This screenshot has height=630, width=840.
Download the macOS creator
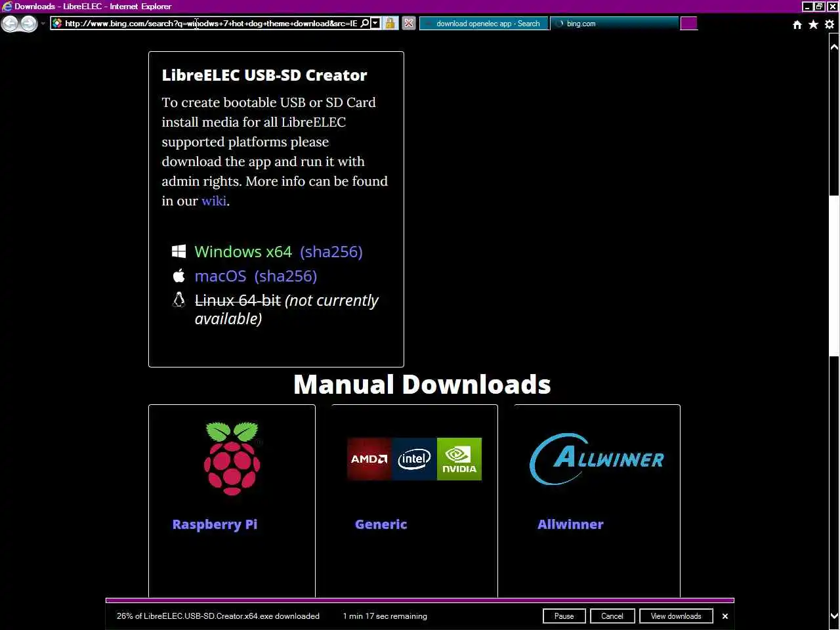(220, 276)
